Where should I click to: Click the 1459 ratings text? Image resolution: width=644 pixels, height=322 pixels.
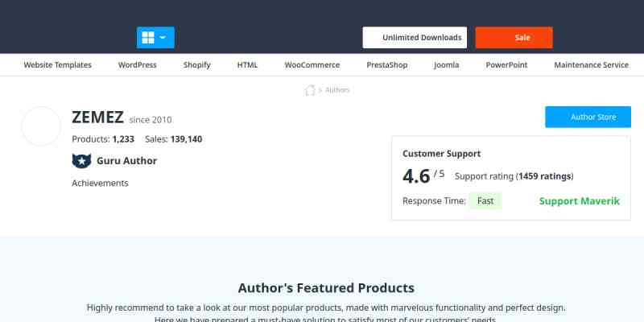pos(544,176)
